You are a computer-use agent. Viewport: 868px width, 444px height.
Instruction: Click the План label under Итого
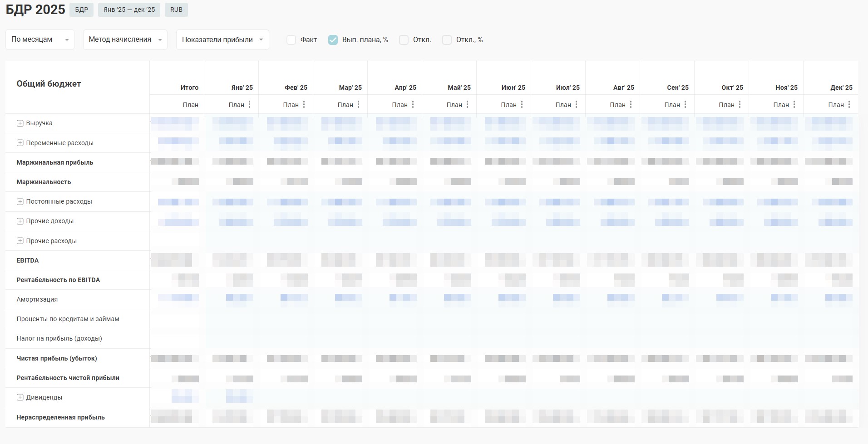coord(191,105)
